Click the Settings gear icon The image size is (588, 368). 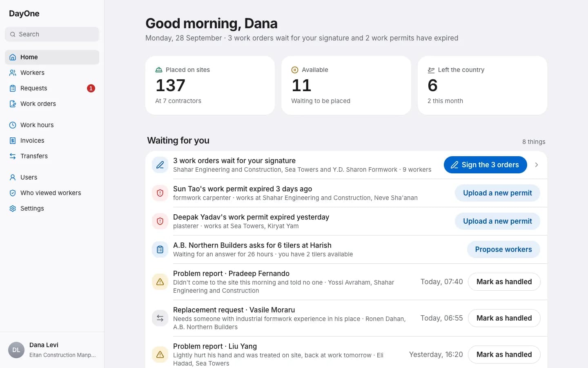click(x=13, y=209)
